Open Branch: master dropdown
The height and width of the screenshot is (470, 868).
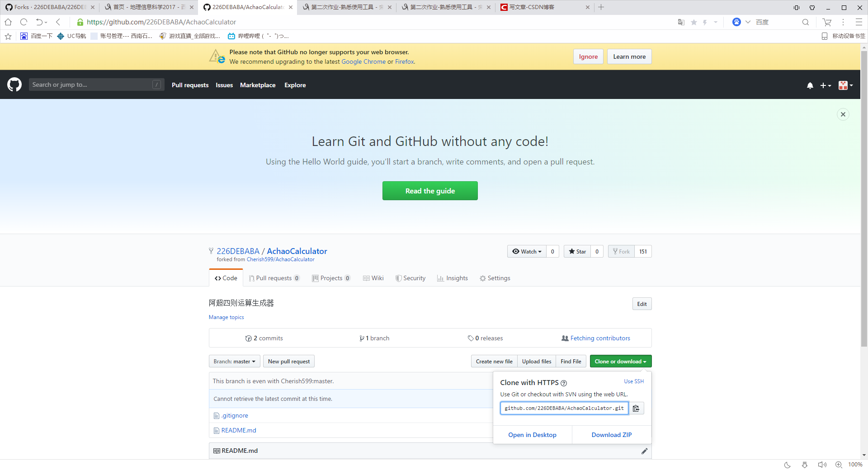click(234, 361)
